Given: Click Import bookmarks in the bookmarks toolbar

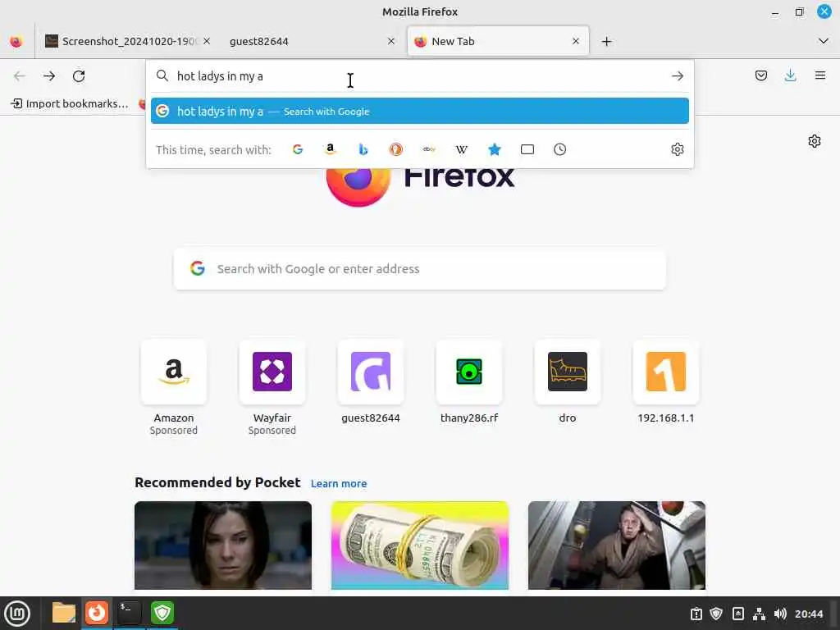Looking at the screenshot, I should click(x=70, y=103).
